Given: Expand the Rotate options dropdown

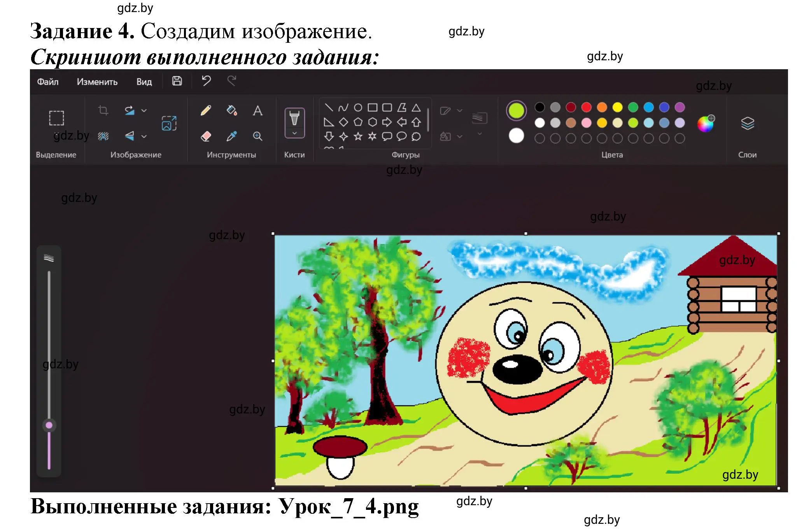Looking at the screenshot, I should pos(144,110).
